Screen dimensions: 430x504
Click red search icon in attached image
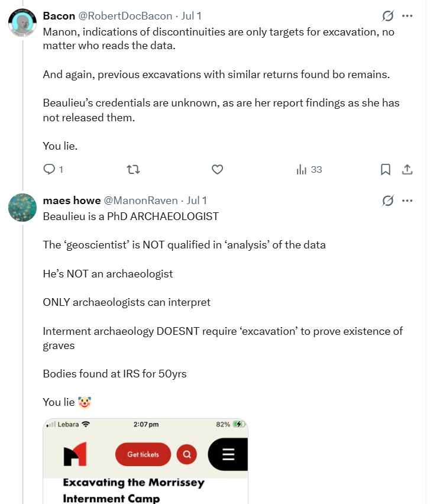(187, 454)
